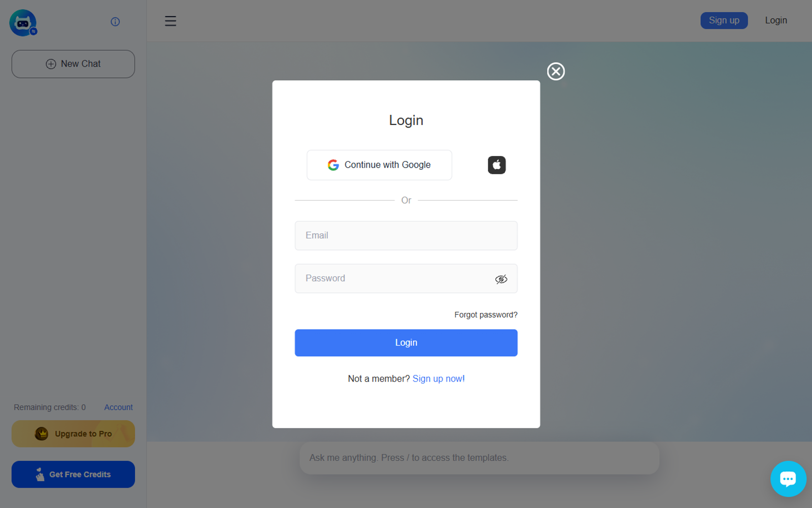Click the Ask me anything chat box
This screenshot has width=812, height=508.
(x=479, y=458)
